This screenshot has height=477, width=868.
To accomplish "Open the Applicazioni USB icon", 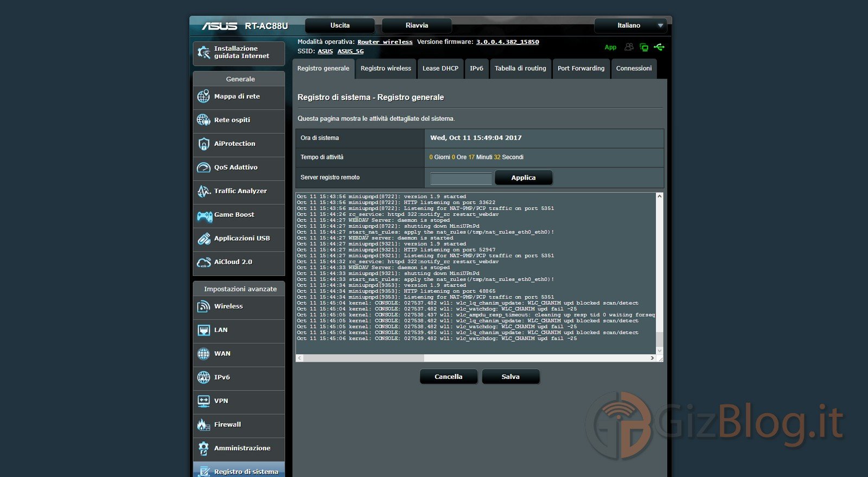I will (203, 238).
